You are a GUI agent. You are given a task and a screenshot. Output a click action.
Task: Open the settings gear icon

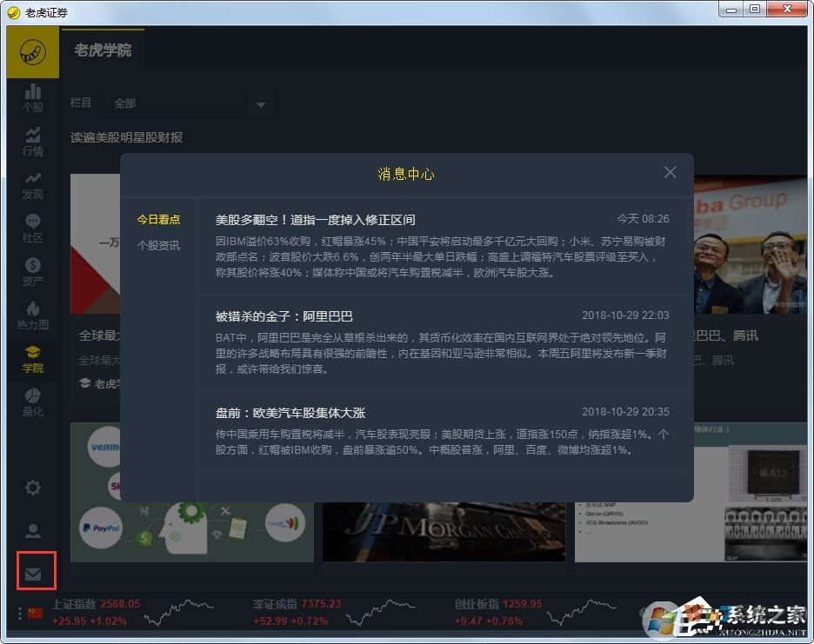click(x=32, y=488)
